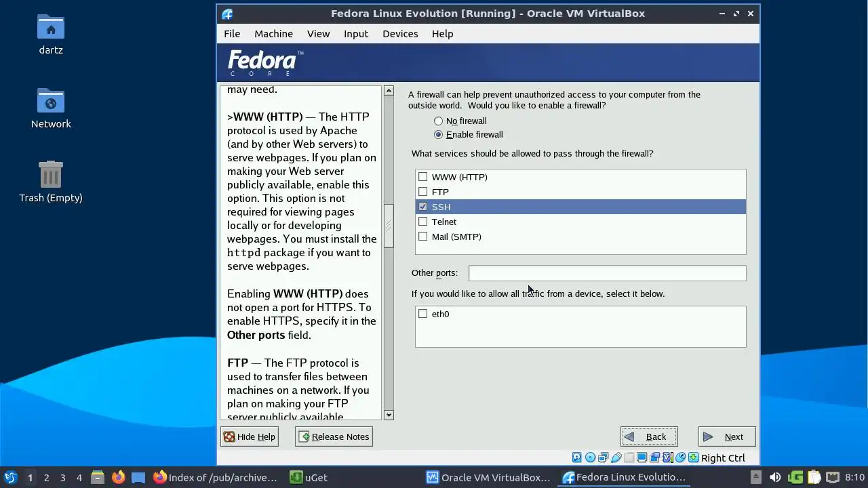Image resolution: width=868 pixels, height=488 pixels.
Task: Click the hard disk activity indicator icon
Action: tap(577, 457)
